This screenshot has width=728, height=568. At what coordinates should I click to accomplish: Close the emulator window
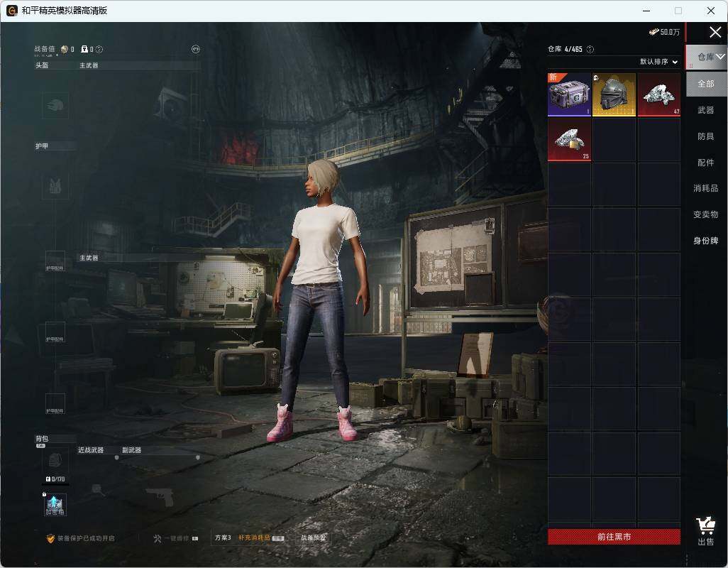(711, 11)
